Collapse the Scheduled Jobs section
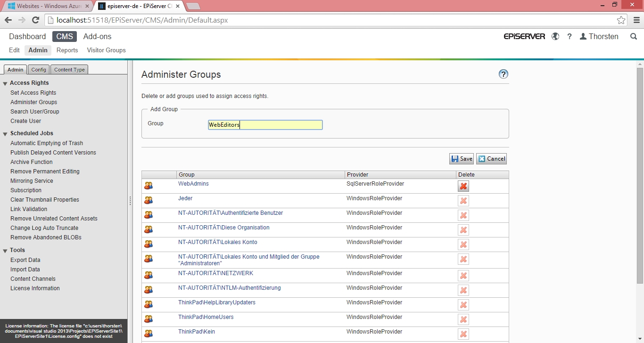644x343 pixels. click(x=5, y=134)
